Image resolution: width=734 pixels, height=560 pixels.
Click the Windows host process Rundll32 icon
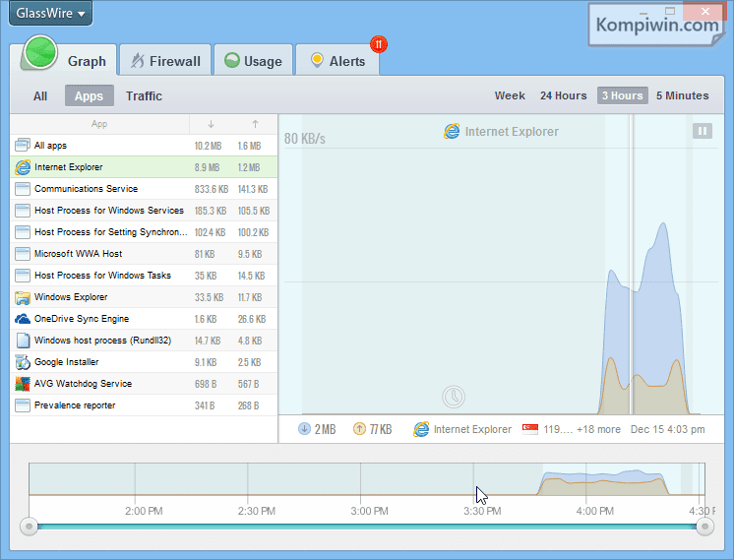(23, 341)
